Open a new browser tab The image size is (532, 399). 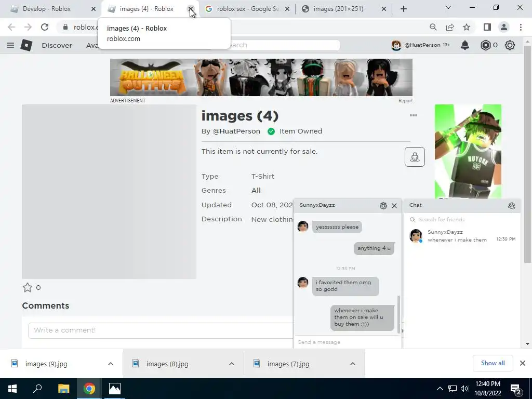coord(403,9)
